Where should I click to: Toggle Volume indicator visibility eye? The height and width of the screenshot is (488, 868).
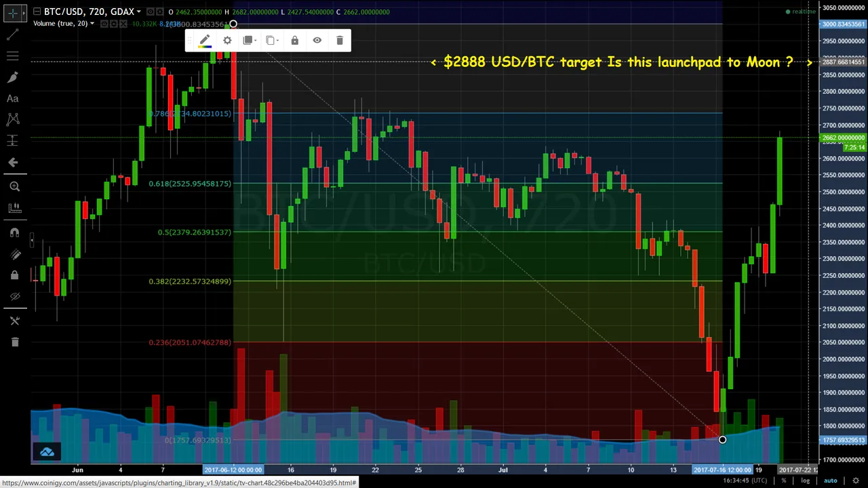(x=104, y=24)
